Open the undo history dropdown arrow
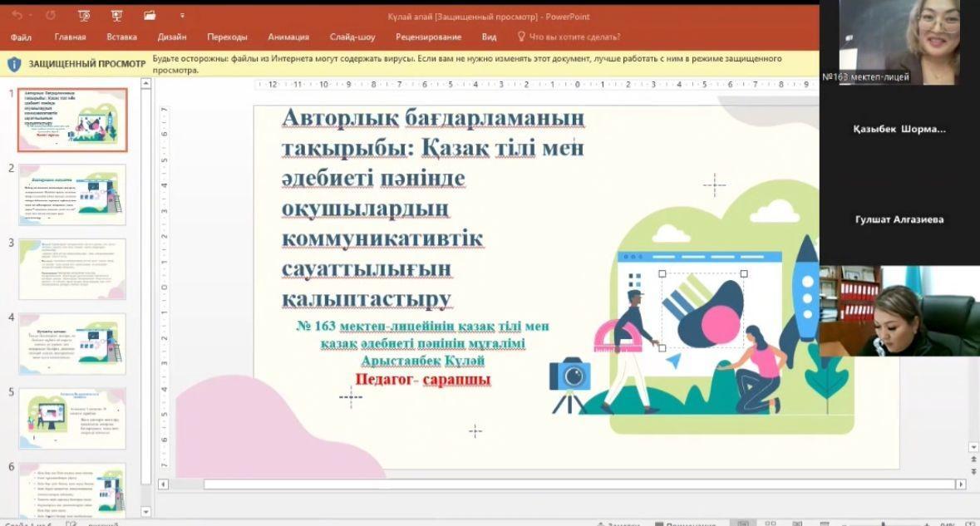 tap(30, 16)
